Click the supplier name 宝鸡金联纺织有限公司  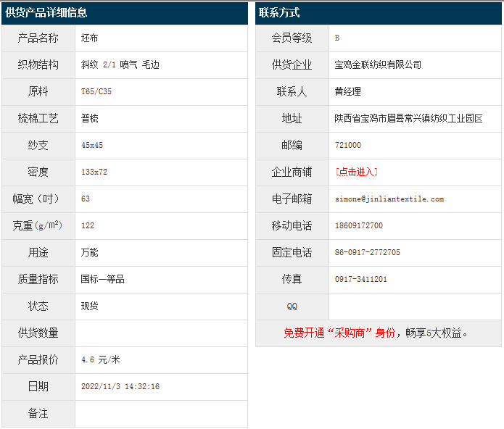(x=378, y=64)
